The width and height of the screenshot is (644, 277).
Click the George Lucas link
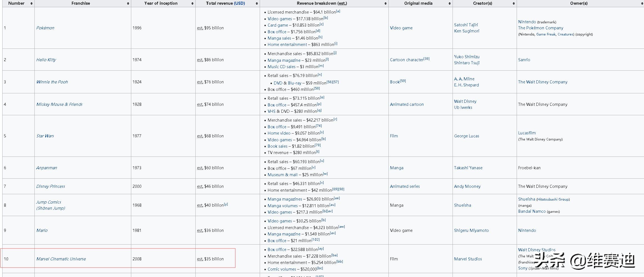tap(466, 136)
